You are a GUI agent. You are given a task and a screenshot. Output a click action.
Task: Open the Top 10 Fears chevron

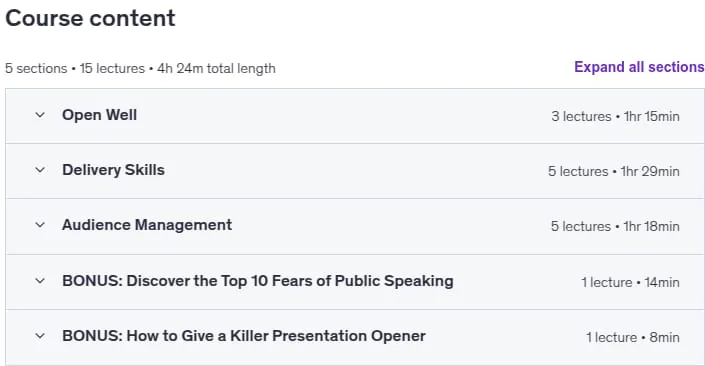tap(40, 281)
